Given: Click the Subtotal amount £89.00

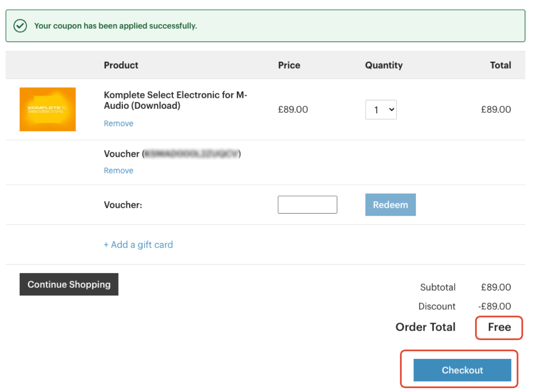Looking at the screenshot, I should point(496,287).
